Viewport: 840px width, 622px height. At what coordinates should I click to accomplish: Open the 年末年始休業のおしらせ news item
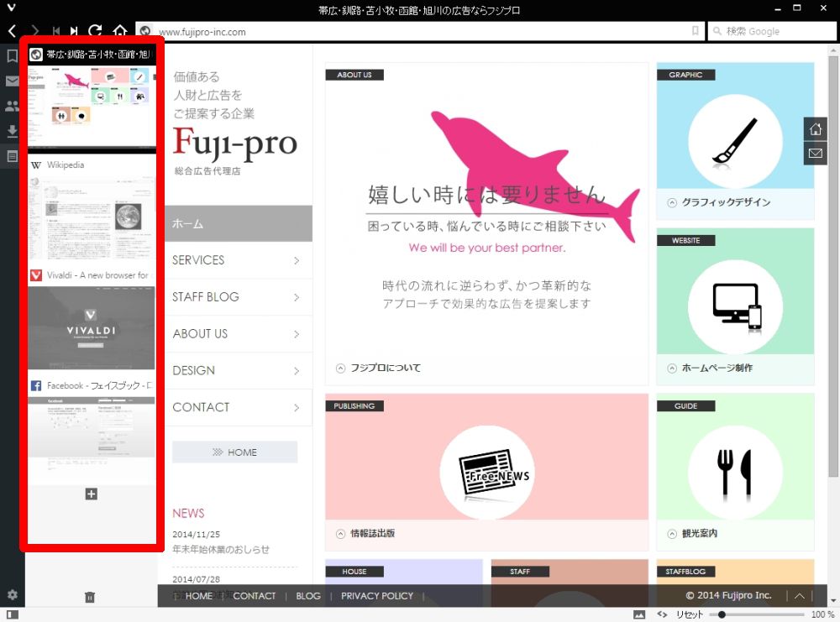(221, 549)
